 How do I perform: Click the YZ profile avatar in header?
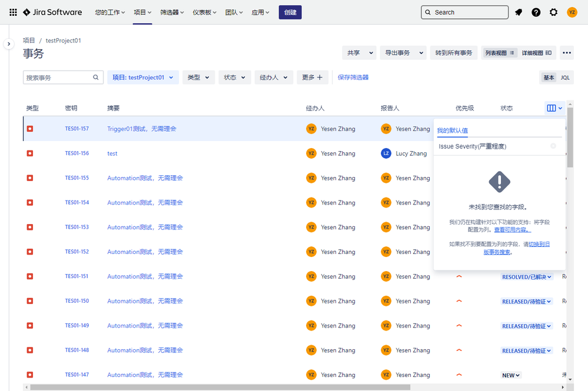coord(572,12)
